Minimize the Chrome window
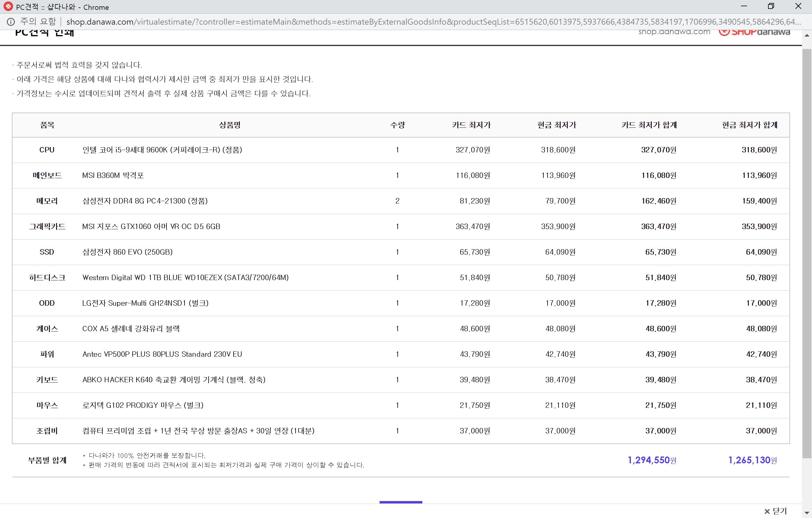 [x=744, y=7]
